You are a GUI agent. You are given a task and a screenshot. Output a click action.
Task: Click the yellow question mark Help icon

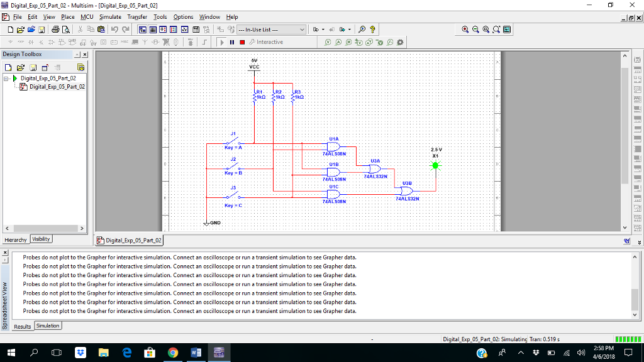pos(373,30)
